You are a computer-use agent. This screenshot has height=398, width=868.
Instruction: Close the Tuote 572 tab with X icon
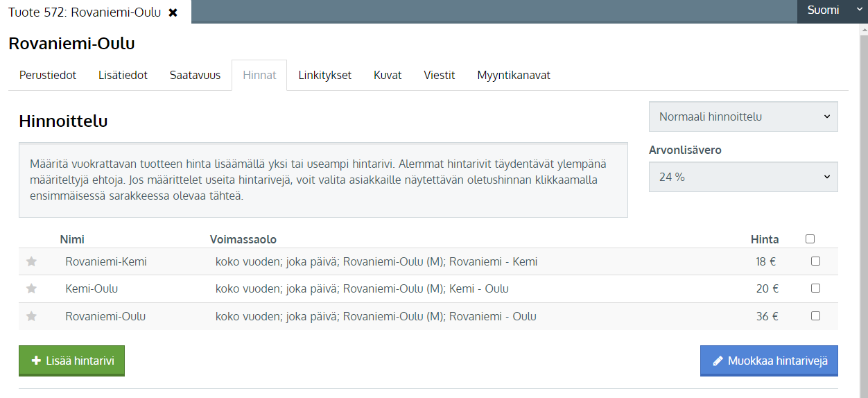pyautogui.click(x=173, y=12)
